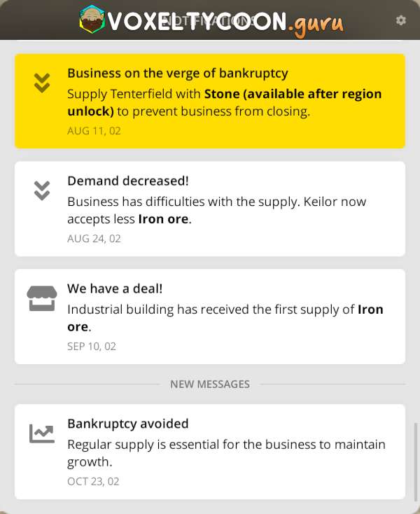Select the Demand decreased! notification title
The height and width of the screenshot is (514, 420).
pyautogui.click(x=128, y=181)
